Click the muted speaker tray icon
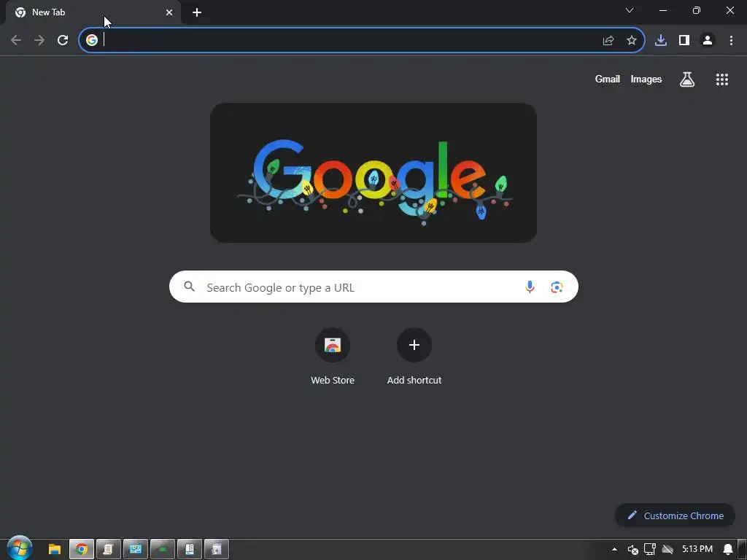 point(632,550)
